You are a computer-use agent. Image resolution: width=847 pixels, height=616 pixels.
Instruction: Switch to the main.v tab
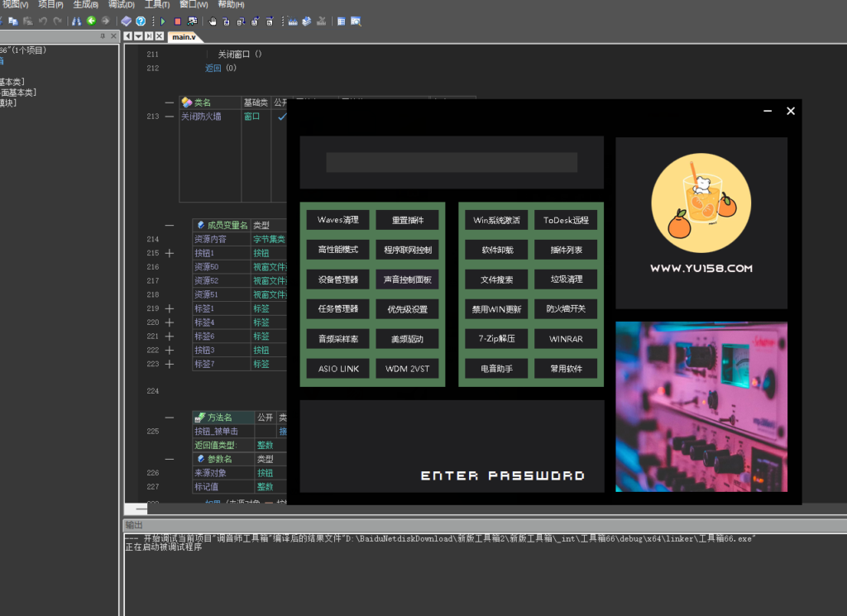[x=184, y=36]
